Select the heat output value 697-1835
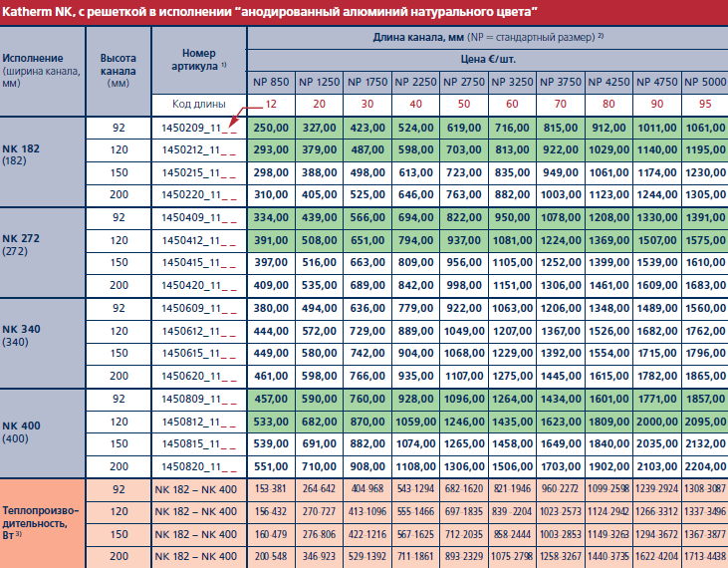Screen dimensions: 728x568 click(464, 512)
